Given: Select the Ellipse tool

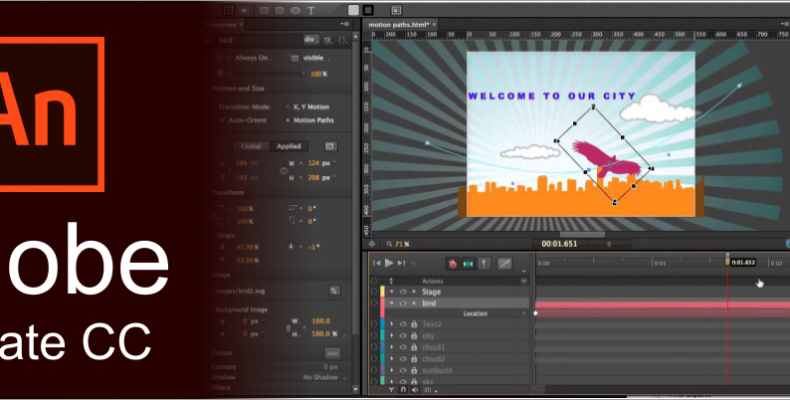Looking at the screenshot, I should (295, 11).
